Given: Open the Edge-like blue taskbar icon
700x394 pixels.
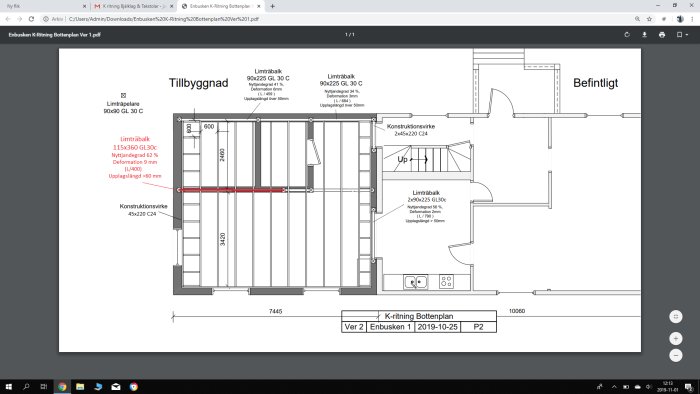Looking at the screenshot, I should 98,386.
